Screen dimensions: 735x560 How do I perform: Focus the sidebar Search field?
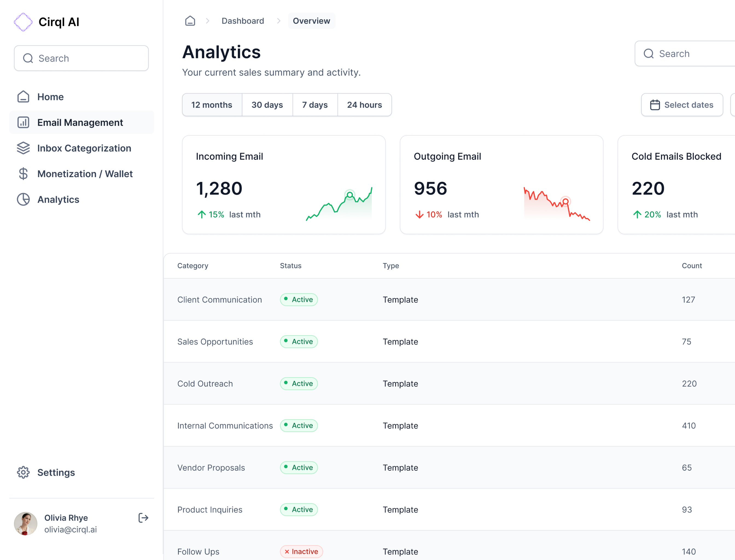[x=81, y=58]
